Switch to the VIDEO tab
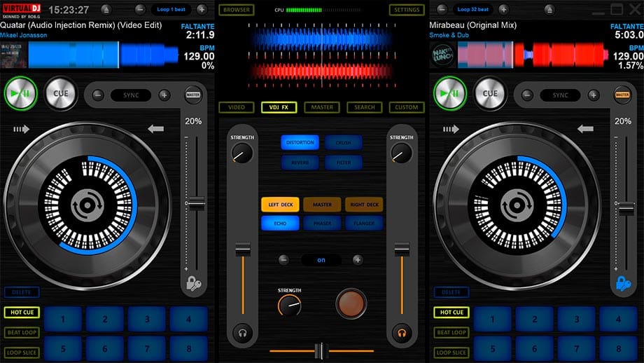Viewport: 644px width, 363px height. (237, 107)
